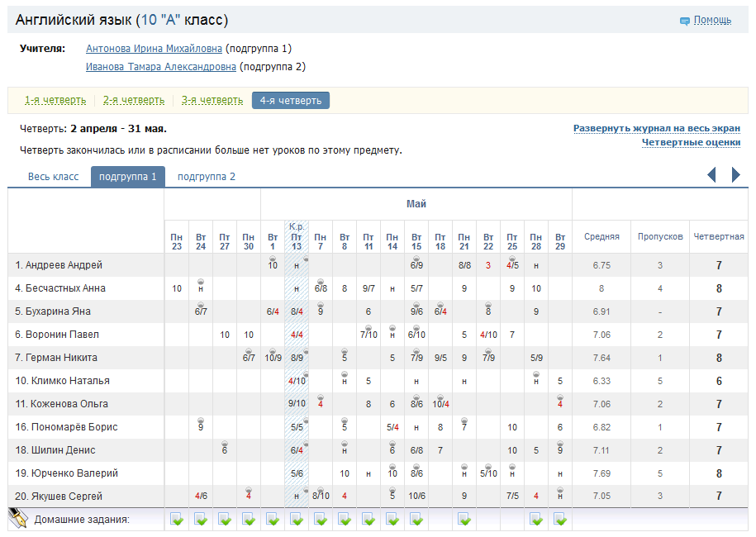Viewport: 756px width, 537px height.
Task: Open the Четвертные оценки link
Action: coord(691,142)
